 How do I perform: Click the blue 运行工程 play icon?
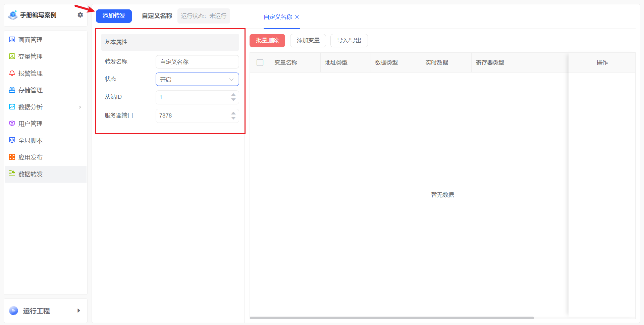point(14,311)
